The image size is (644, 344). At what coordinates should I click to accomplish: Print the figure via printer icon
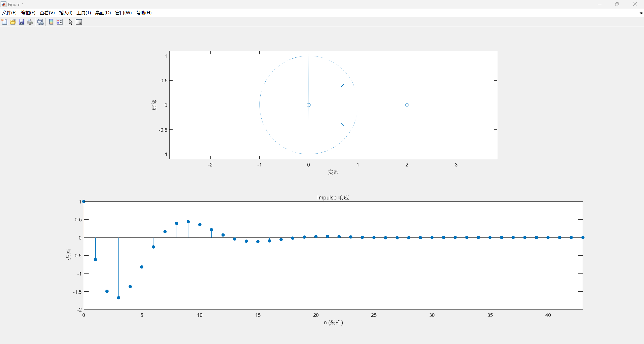(x=30, y=22)
